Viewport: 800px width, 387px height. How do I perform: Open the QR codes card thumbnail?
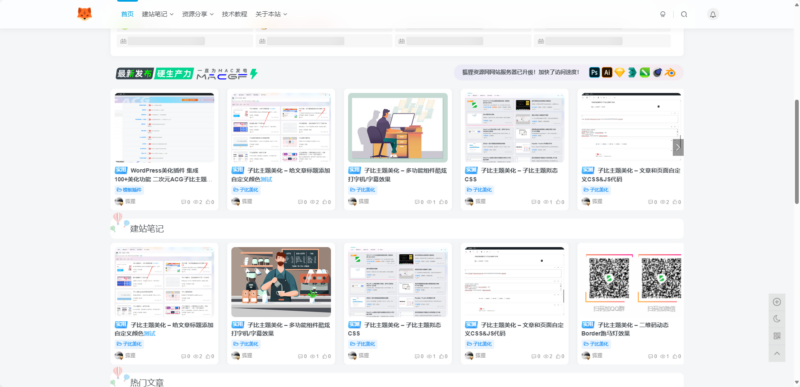tap(632, 282)
